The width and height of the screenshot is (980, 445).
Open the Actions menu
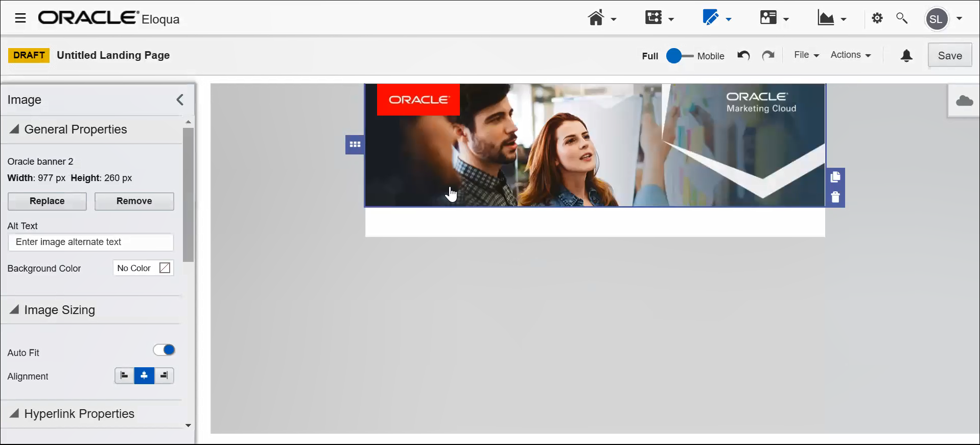[x=851, y=55]
